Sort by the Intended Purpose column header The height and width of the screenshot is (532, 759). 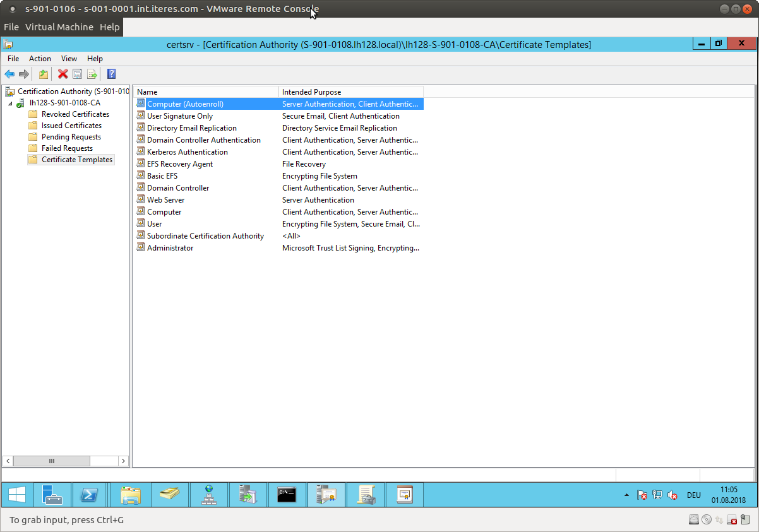351,92
